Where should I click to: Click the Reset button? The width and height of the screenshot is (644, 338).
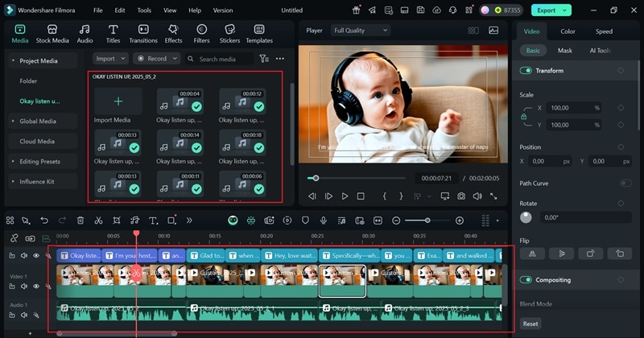[x=530, y=324]
